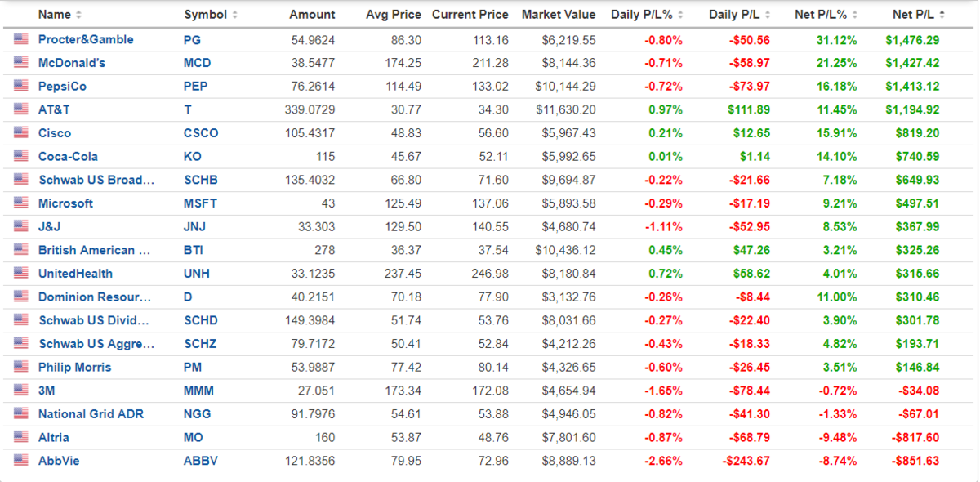This screenshot has width=980, height=482.
Task: Click the Market Value column header
Action: tap(559, 15)
